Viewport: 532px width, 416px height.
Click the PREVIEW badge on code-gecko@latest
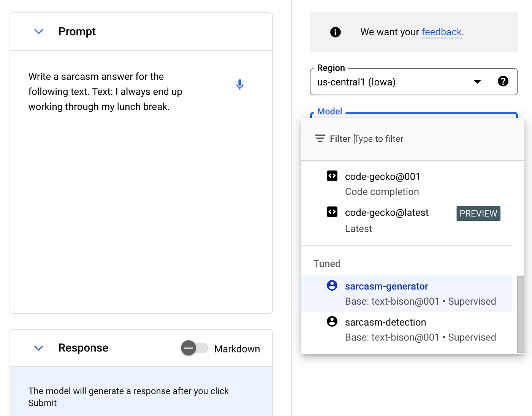point(478,214)
